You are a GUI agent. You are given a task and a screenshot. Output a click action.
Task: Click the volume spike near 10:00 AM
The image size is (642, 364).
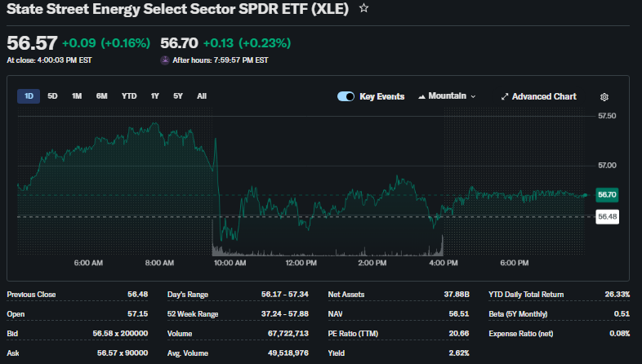(216, 245)
